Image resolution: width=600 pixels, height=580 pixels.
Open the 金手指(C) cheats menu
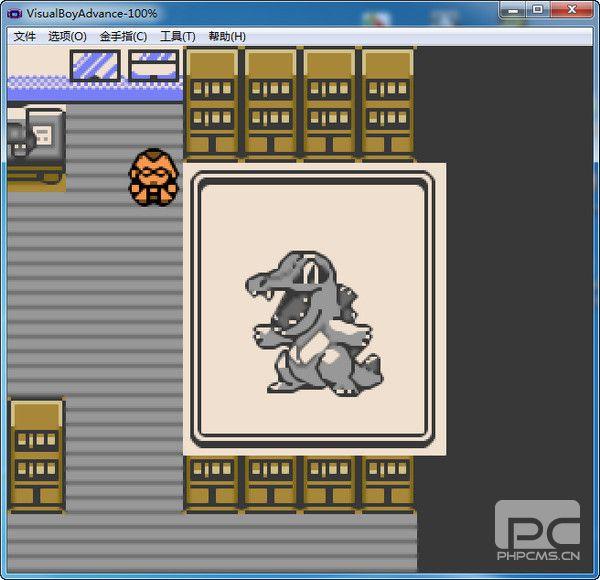[x=123, y=37]
